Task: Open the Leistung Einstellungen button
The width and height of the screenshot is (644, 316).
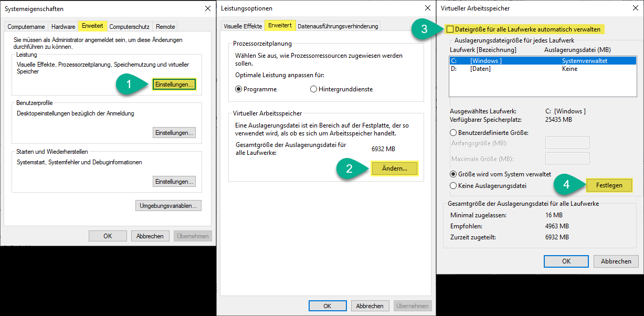Action: [x=174, y=85]
